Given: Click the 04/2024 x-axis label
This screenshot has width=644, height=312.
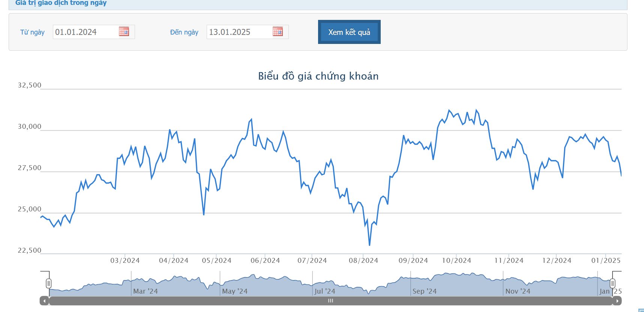Looking at the screenshot, I should pyautogui.click(x=174, y=261).
